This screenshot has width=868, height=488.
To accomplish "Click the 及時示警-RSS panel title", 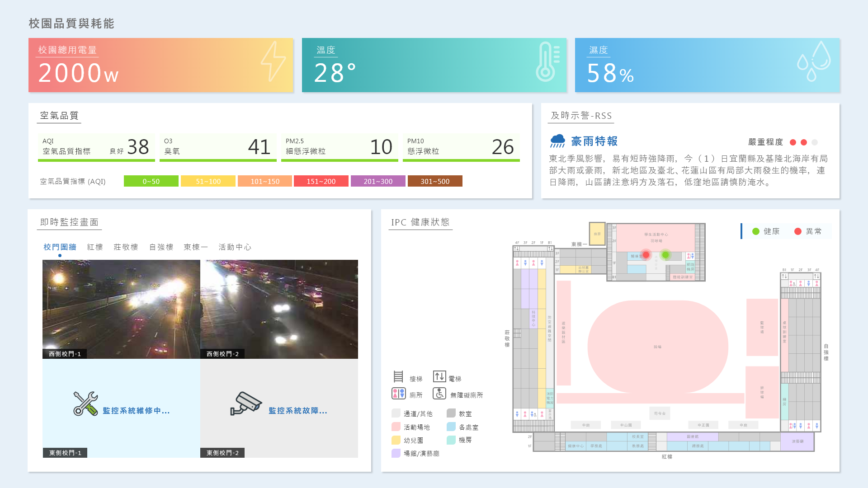I will [581, 116].
